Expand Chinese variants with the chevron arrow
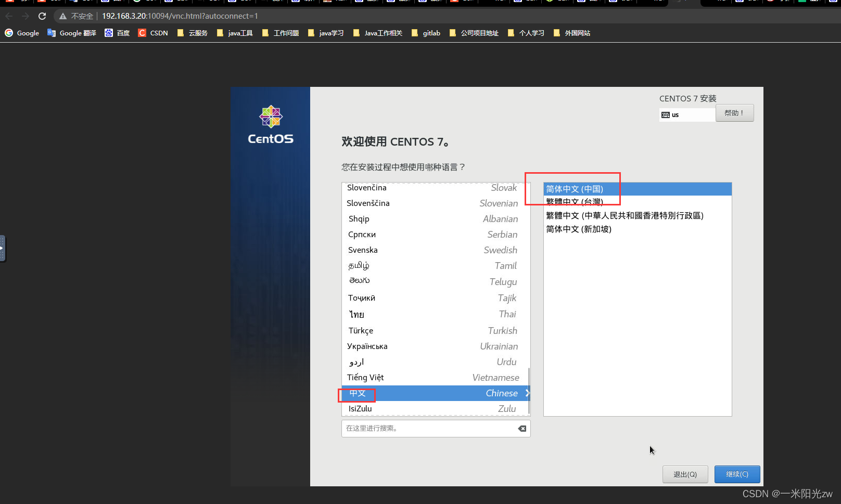Viewport: 841px width, 504px height. pyautogui.click(x=527, y=393)
